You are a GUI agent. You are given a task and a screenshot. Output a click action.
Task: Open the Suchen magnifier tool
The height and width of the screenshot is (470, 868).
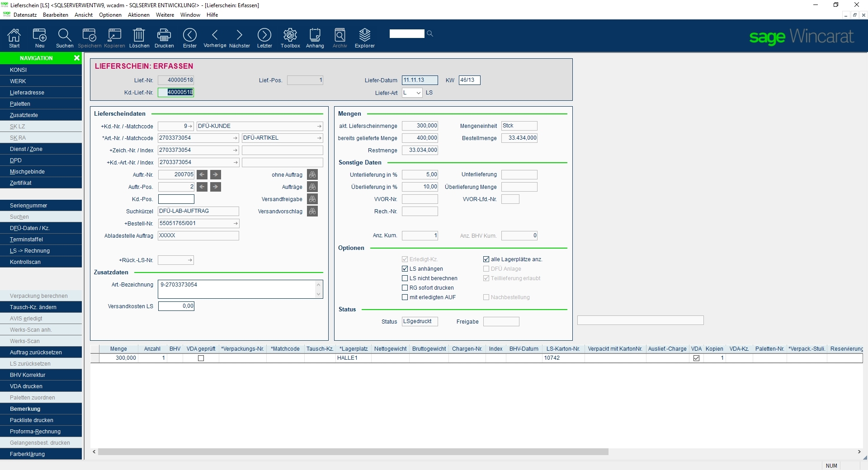tap(64, 35)
